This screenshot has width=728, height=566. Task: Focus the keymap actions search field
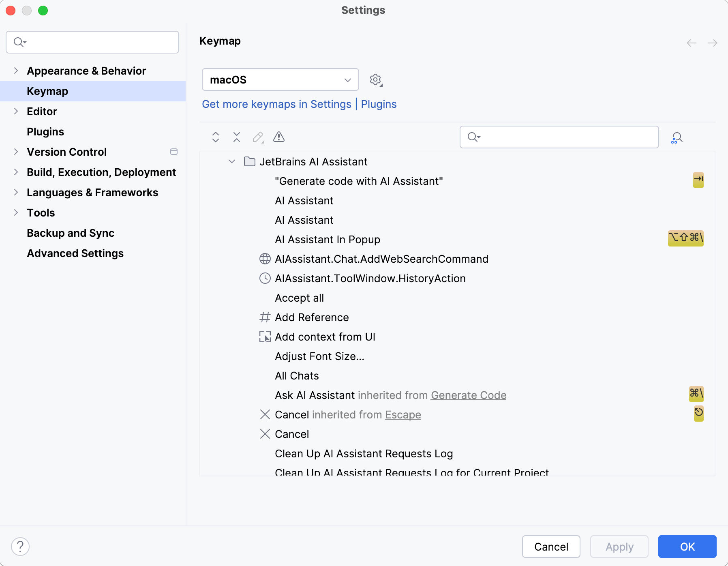pyautogui.click(x=563, y=137)
